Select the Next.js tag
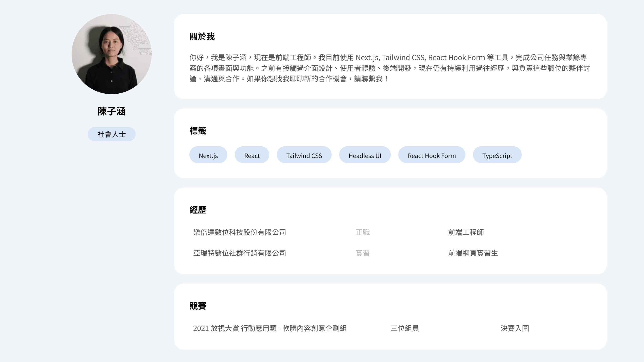Viewport: 644px width, 362px height. (208, 155)
